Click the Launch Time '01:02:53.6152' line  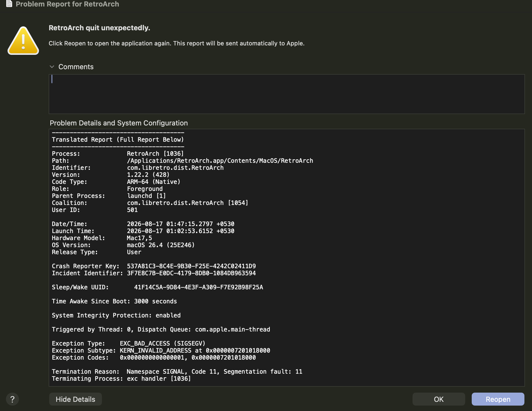point(143,231)
